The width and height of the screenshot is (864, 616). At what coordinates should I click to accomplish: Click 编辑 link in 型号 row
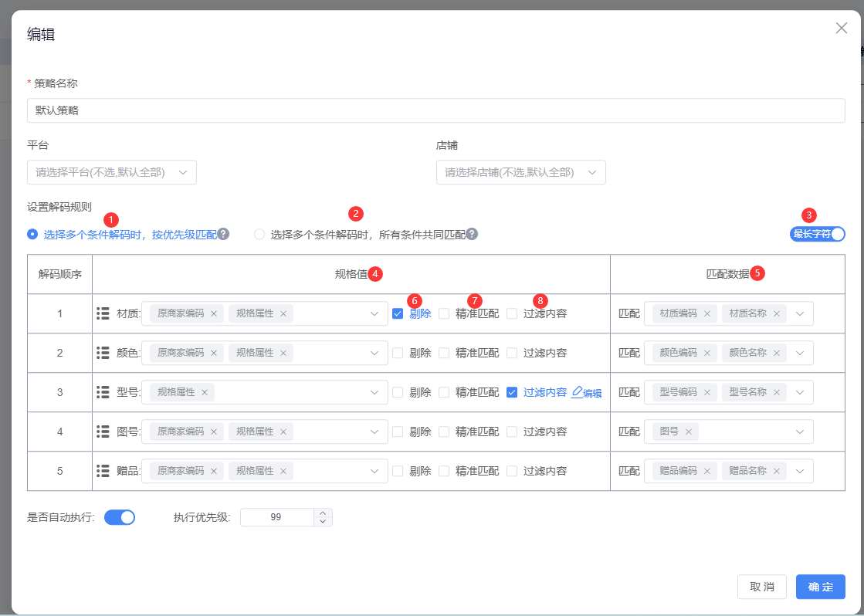tap(587, 392)
